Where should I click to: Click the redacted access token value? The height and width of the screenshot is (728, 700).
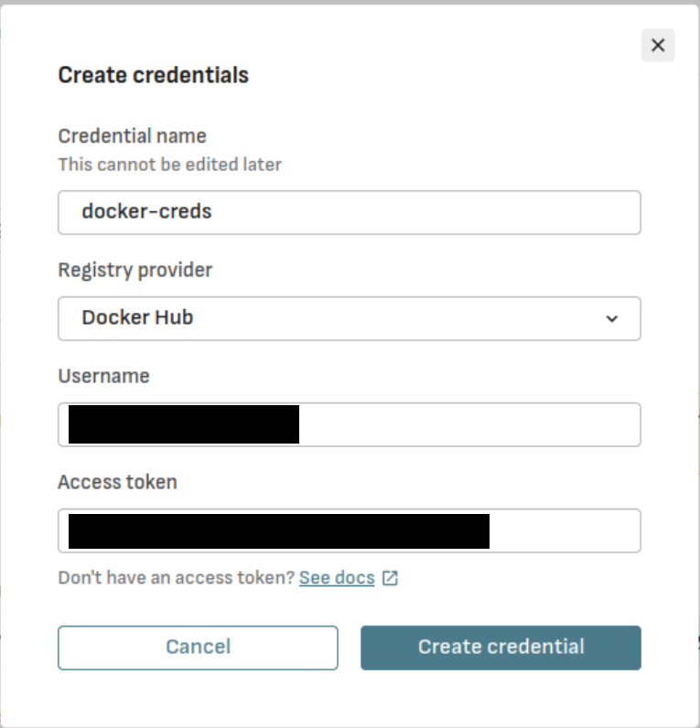click(279, 530)
